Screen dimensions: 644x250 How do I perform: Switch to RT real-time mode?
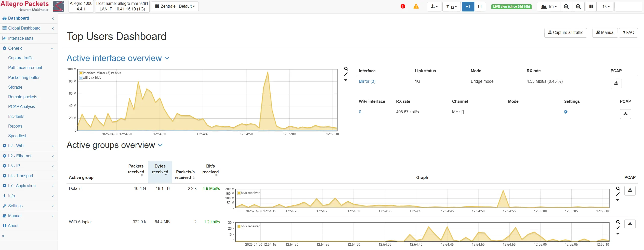468,7
